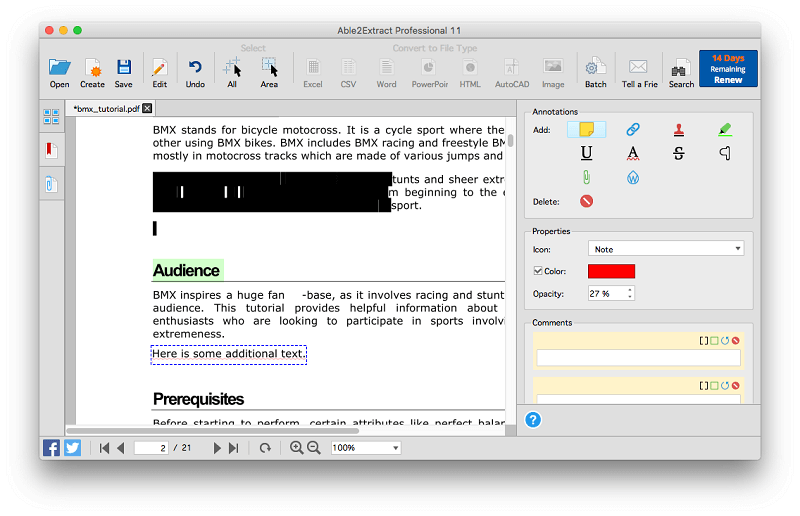Go to the next page

click(x=217, y=448)
